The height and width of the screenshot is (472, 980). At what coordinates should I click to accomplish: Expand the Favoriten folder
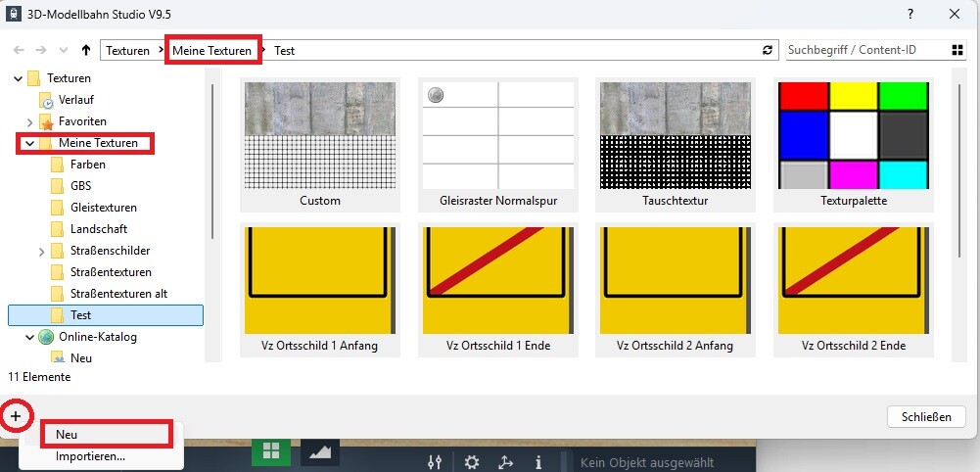point(28,121)
